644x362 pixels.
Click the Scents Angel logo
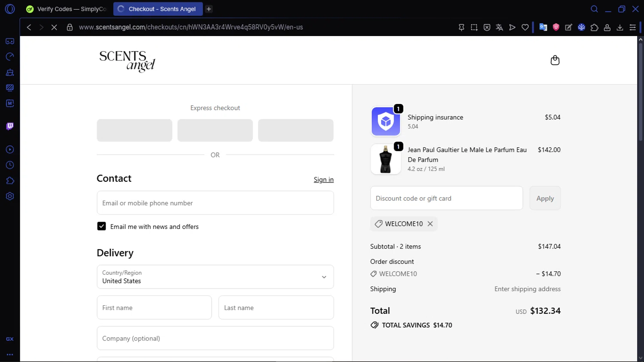pos(127,61)
